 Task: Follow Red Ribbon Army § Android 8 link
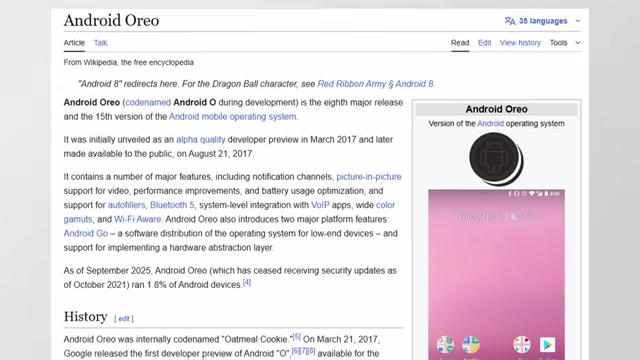pos(376,84)
